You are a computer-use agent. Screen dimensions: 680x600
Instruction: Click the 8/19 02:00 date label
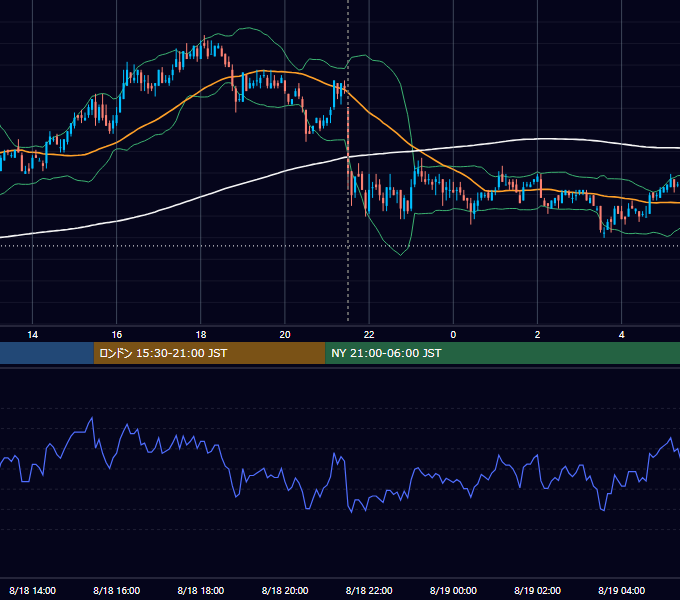537,591
